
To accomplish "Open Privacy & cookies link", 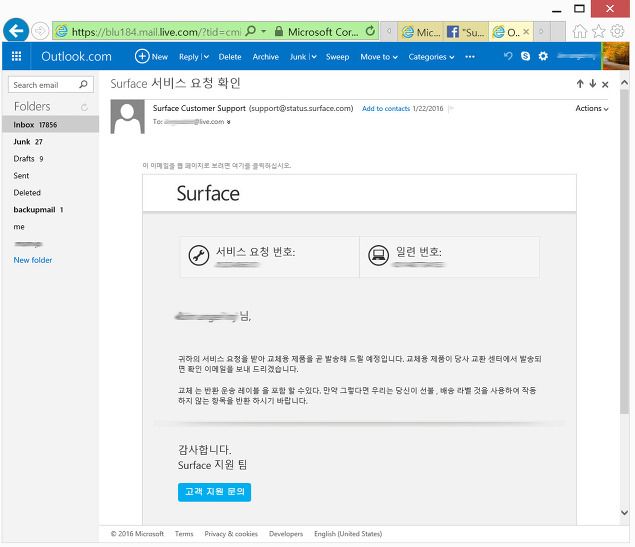I will tap(231, 534).
